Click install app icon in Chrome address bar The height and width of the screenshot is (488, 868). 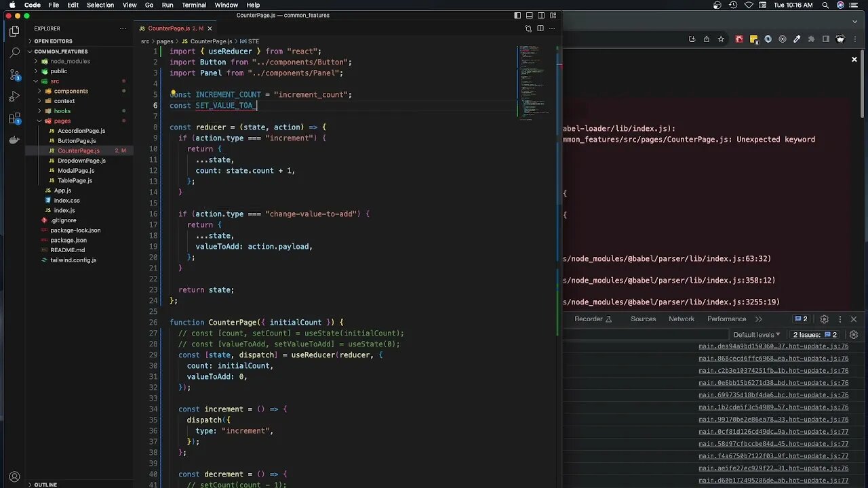click(x=692, y=39)
